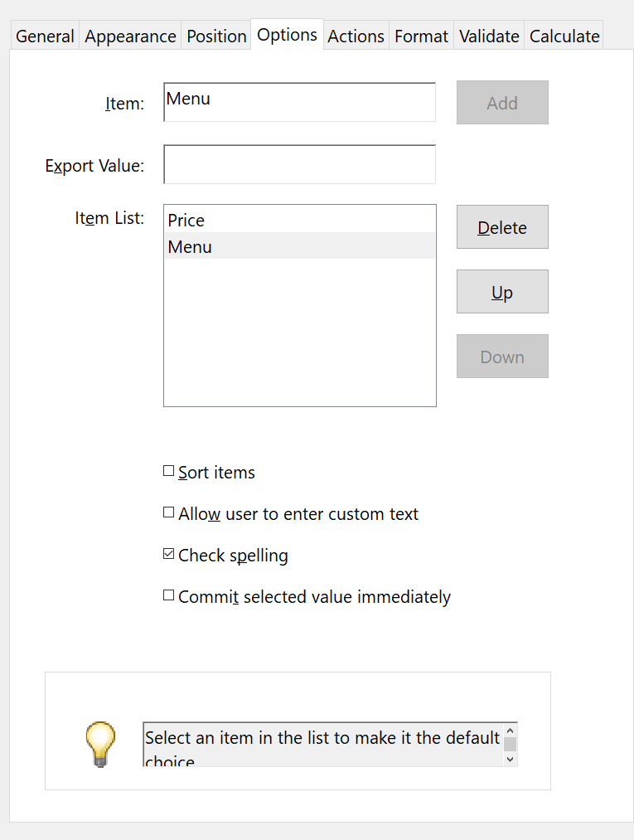Delete the selected item
634x840 pixels.
pos(502,226)
